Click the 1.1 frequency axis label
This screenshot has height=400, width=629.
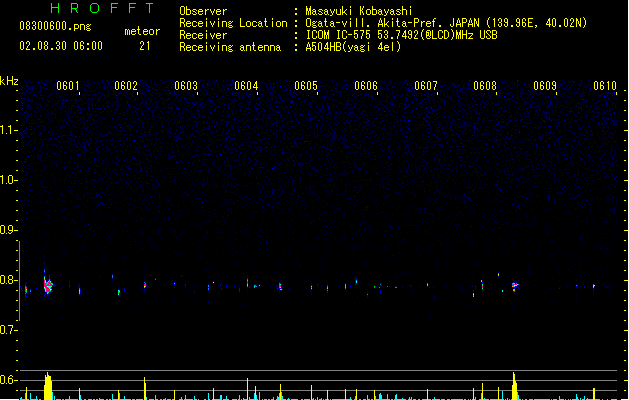[8, 130]
